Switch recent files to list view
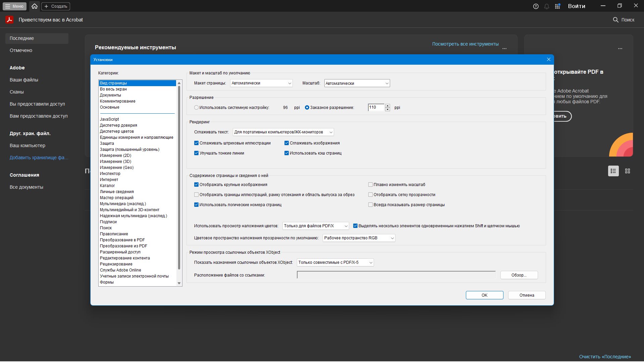 click(613, 171)
